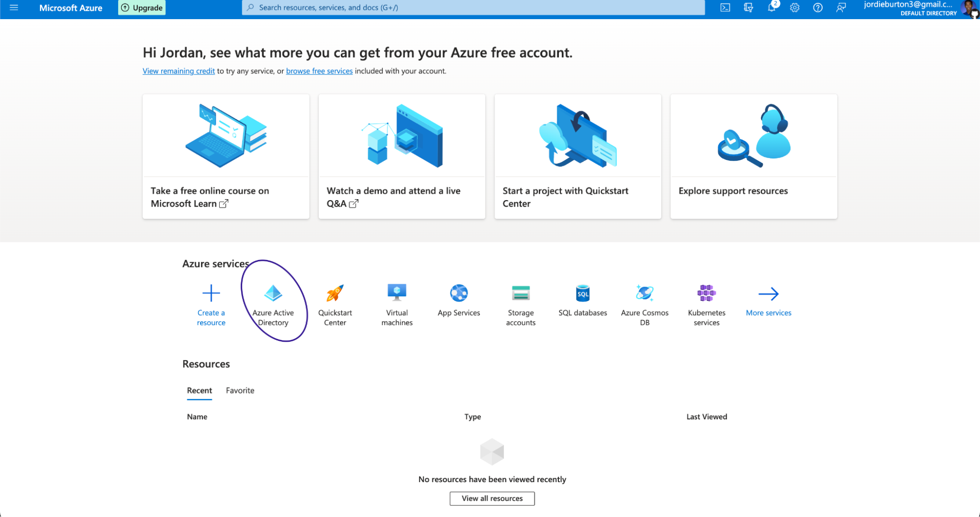Click the Create a resource label
The image size is (980, 517).
point(211,318)
